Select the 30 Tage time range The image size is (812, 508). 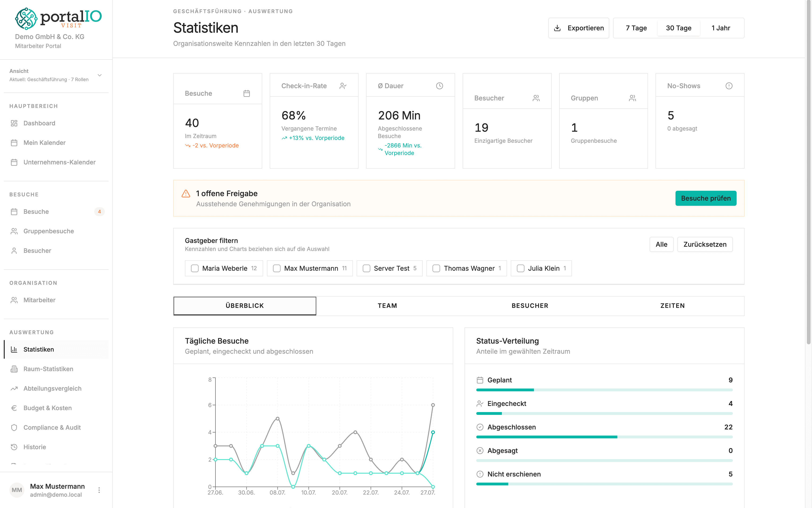[x=679, y=28]
